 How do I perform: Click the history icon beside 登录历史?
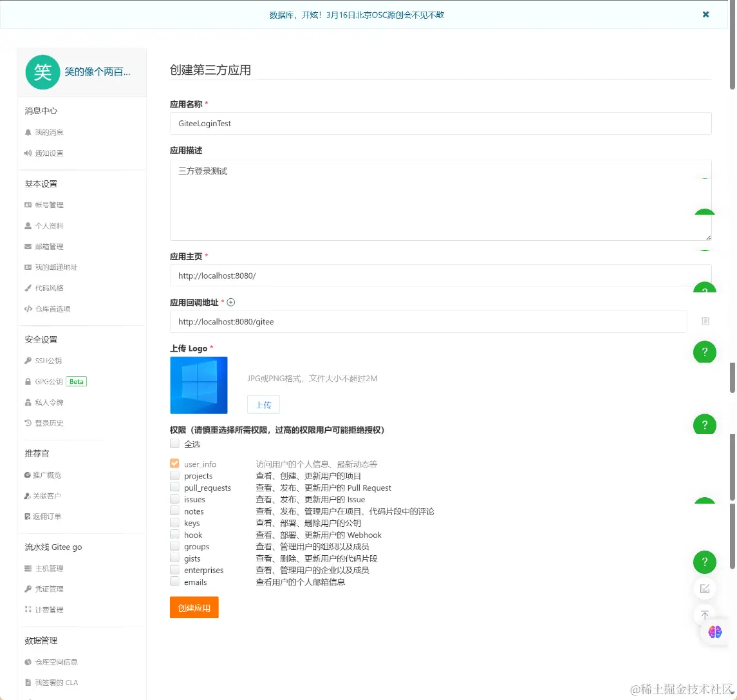(x=28, y=423)
